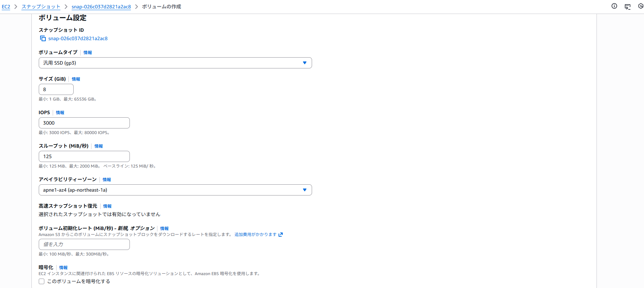Viewport: 644px width, 288px height.
Task: Open 追加費用がかかります link
Action: [x=255, y=235]
